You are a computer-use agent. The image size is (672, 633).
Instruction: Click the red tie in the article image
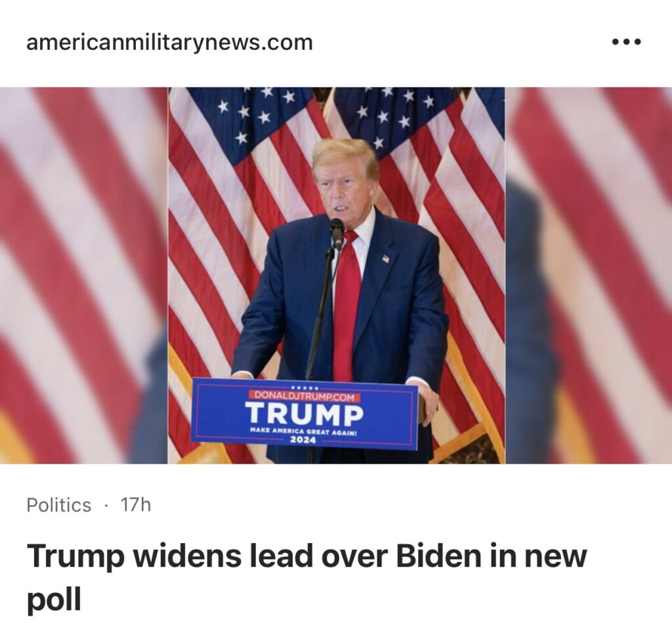(x=346, y=305)
